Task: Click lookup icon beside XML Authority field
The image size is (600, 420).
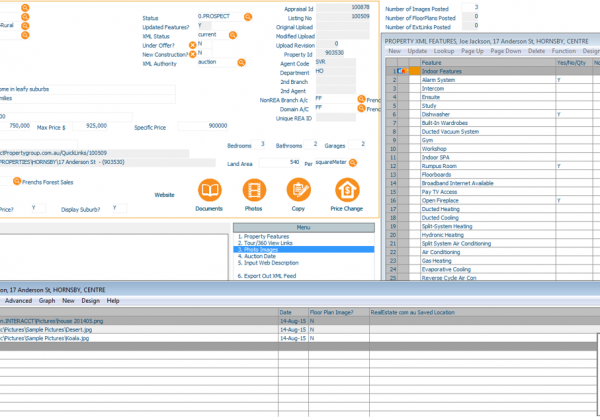Action: point(241,62)
